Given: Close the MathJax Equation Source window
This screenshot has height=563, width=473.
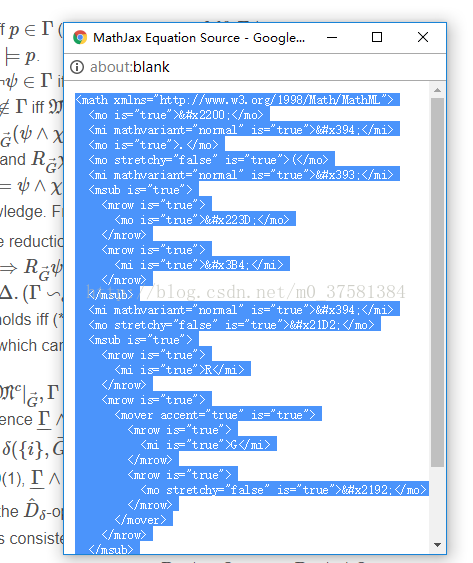Looking at the screenshot, I should tap(423, 37).
